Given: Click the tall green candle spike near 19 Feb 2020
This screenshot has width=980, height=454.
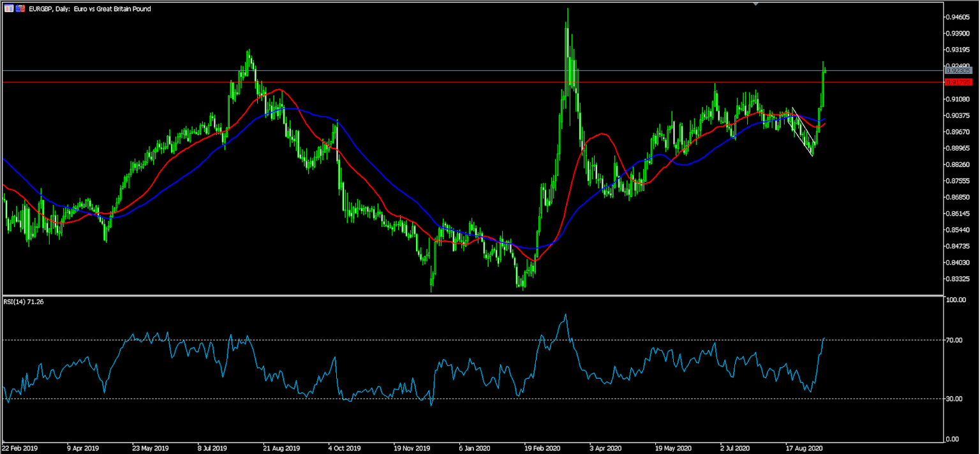Looking at the screenshot, I should (x=567, y=38).
